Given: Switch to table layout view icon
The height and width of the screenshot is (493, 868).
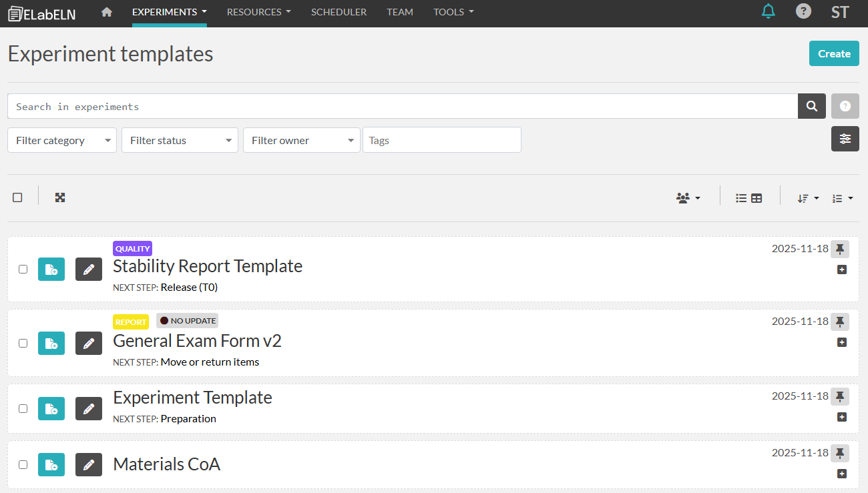Looking at the screenshot, I should coord(756,198).
